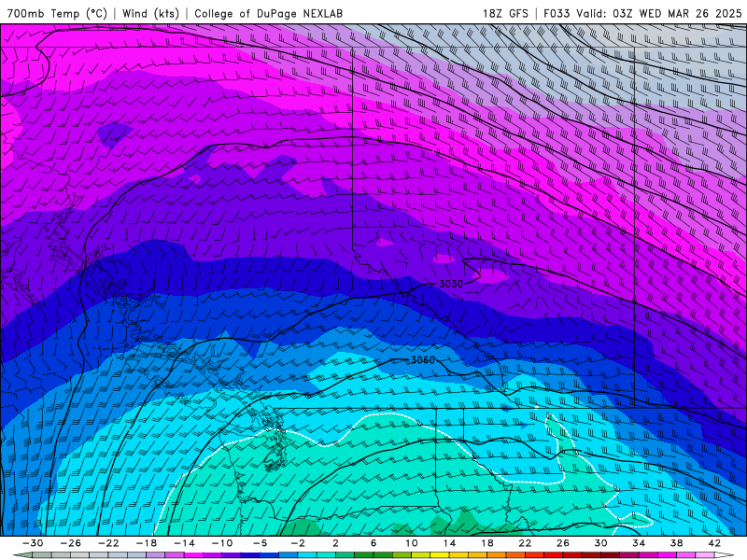Click the 6 colorbar tick label
Screen dimensions: 747x560
[x=373, y=543]
